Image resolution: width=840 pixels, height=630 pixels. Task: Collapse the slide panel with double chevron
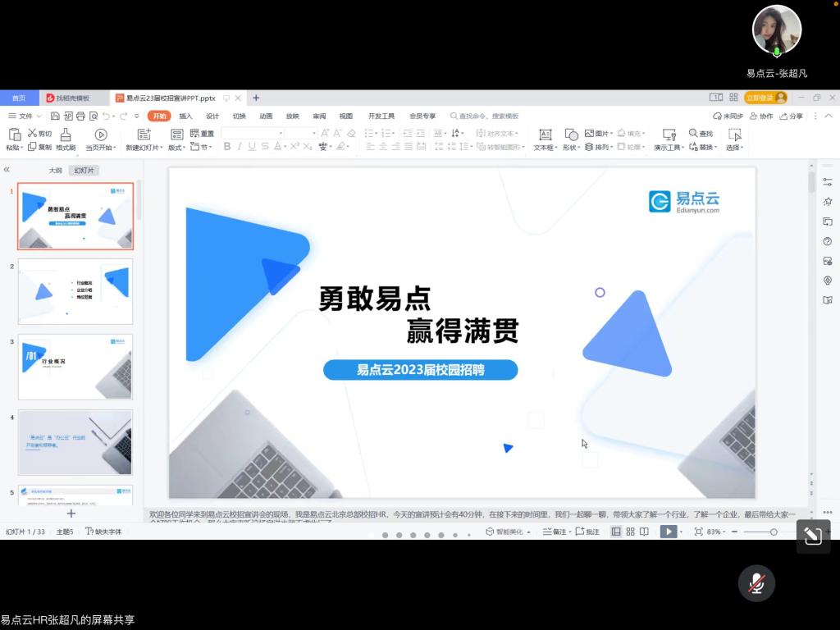pyautogui.click(x=7, y=169)
